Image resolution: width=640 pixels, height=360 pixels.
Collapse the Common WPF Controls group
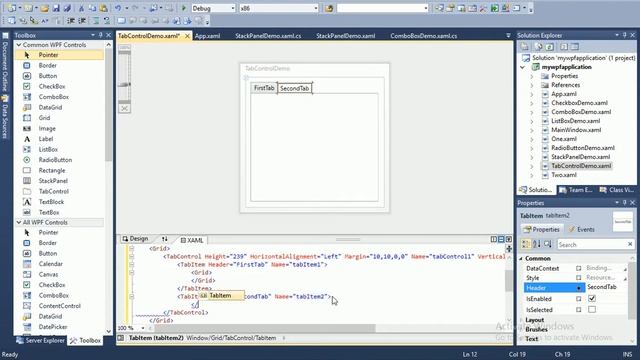19,44
